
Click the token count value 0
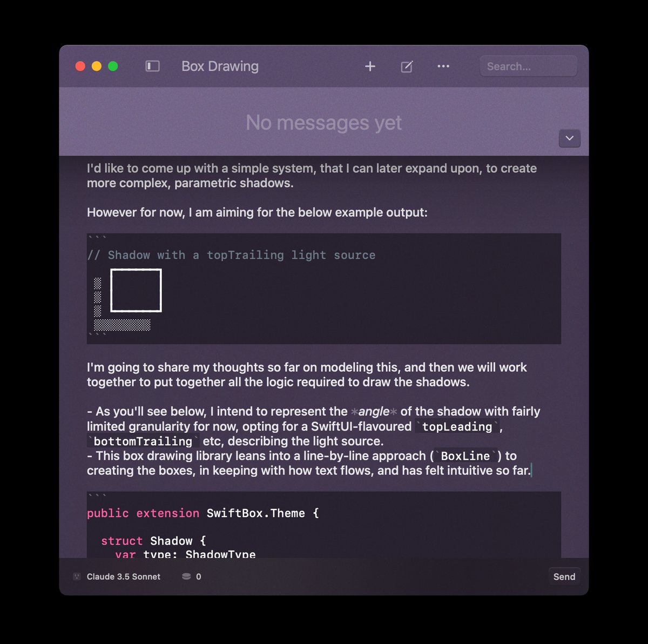coord(199,576)
